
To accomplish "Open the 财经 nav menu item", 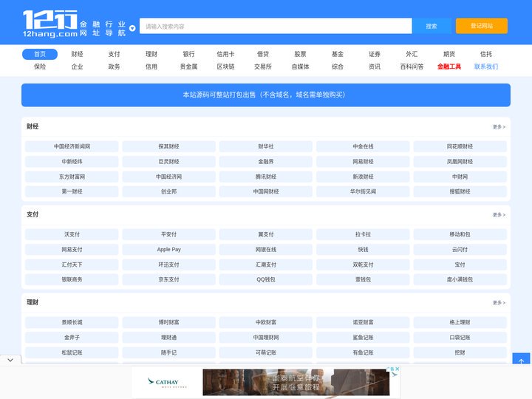I will 77,54.
